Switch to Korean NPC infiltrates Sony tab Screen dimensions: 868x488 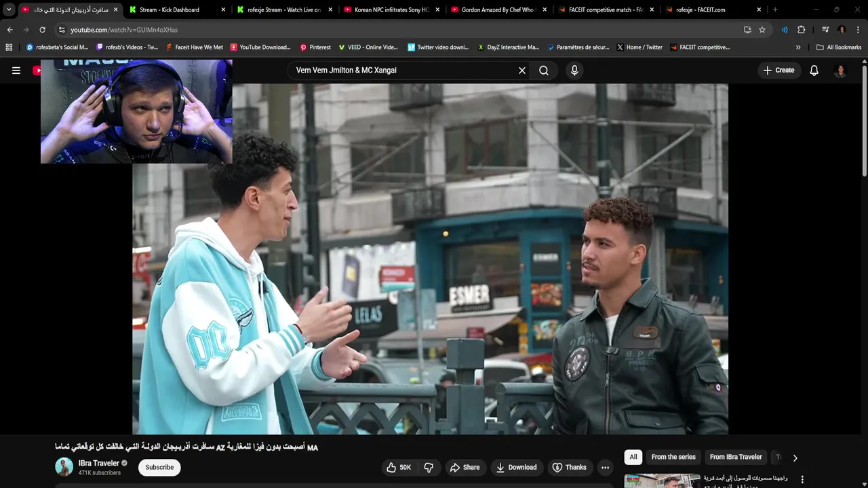392,9
